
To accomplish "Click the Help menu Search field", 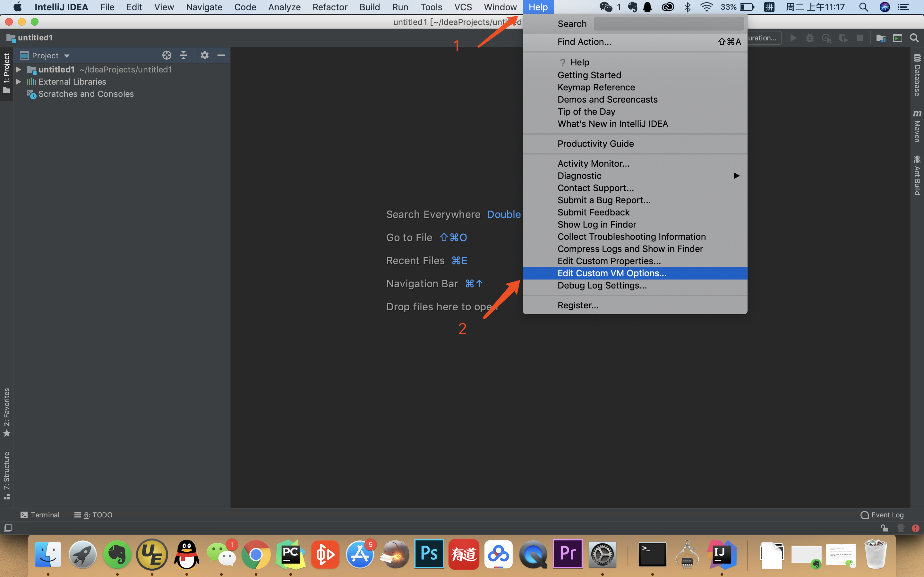I will (x=669, y=24).
